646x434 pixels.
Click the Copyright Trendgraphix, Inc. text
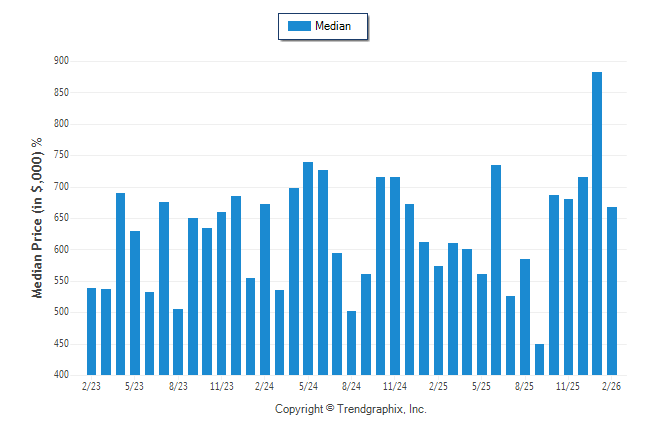350,409
